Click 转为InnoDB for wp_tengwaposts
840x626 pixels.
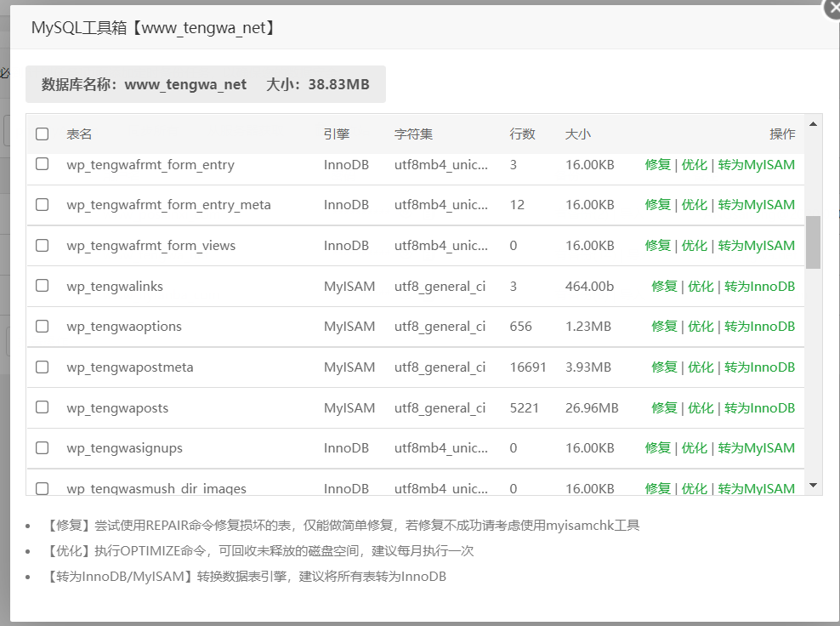coord(759,407)
